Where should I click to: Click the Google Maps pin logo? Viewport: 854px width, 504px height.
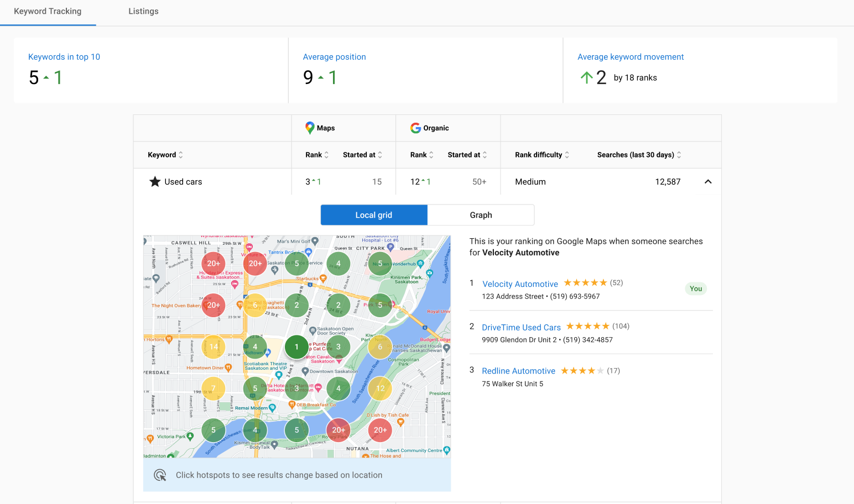click(x=310, y=128)
